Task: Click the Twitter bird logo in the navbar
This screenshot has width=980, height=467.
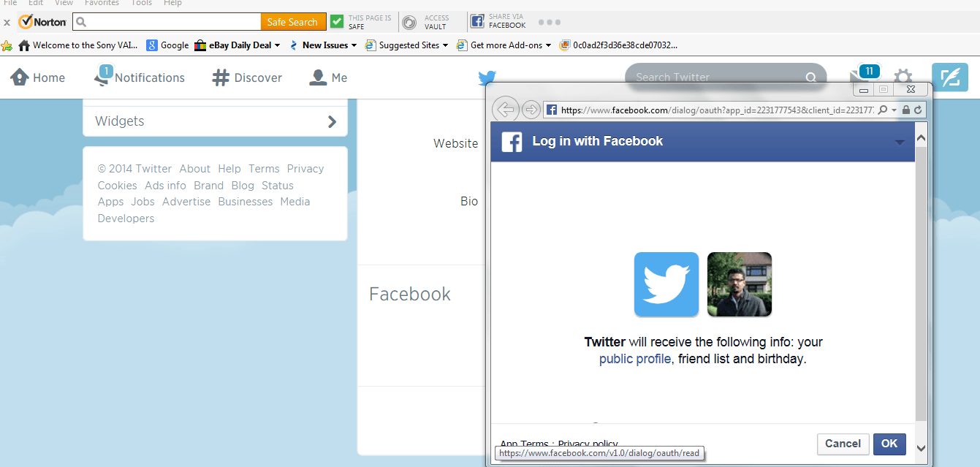Action: coord(487,77)
